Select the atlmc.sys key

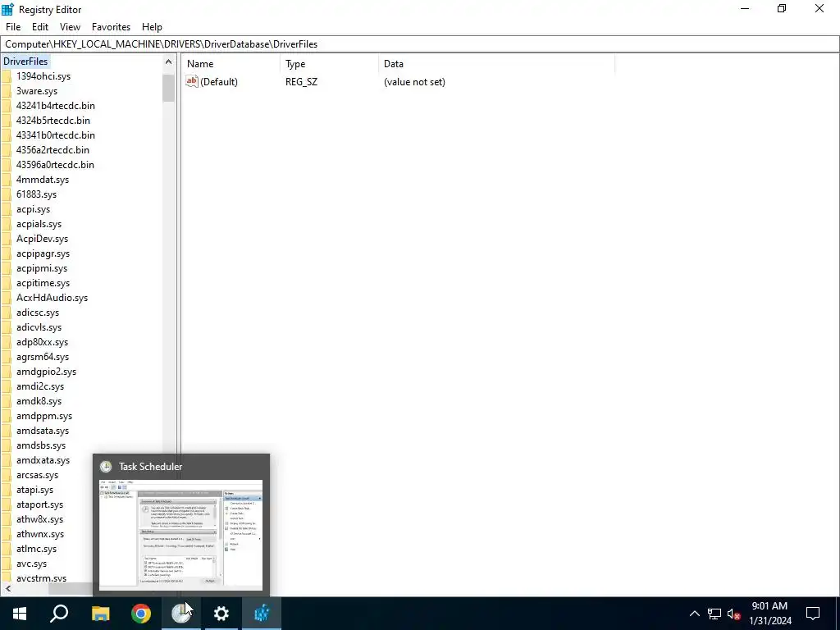pyautogui.click(x=36, y=549)
